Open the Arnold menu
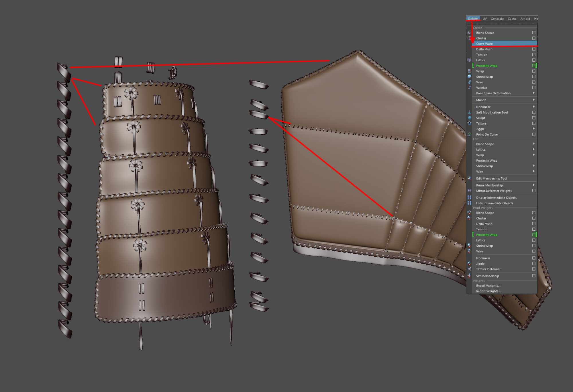This screenshot has height=392, width=573. coord(525,19)
